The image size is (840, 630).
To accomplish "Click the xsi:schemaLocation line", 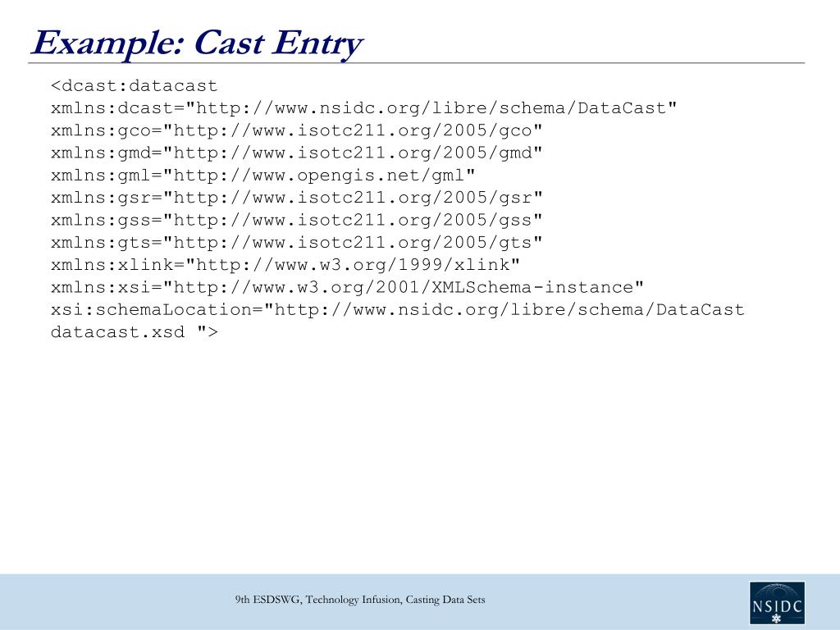I will [x=398, y=310].
